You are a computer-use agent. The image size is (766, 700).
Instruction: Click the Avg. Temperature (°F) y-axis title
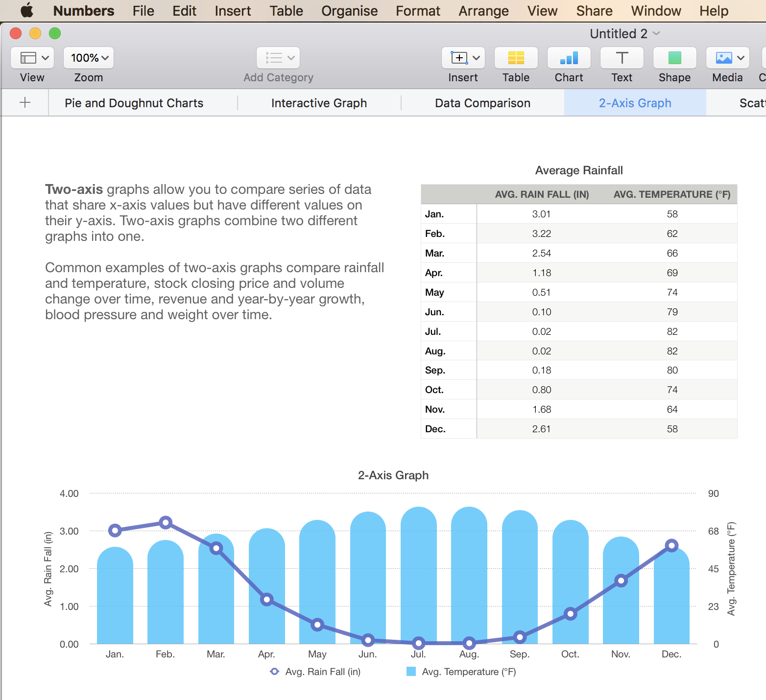[x=731, y=569]
